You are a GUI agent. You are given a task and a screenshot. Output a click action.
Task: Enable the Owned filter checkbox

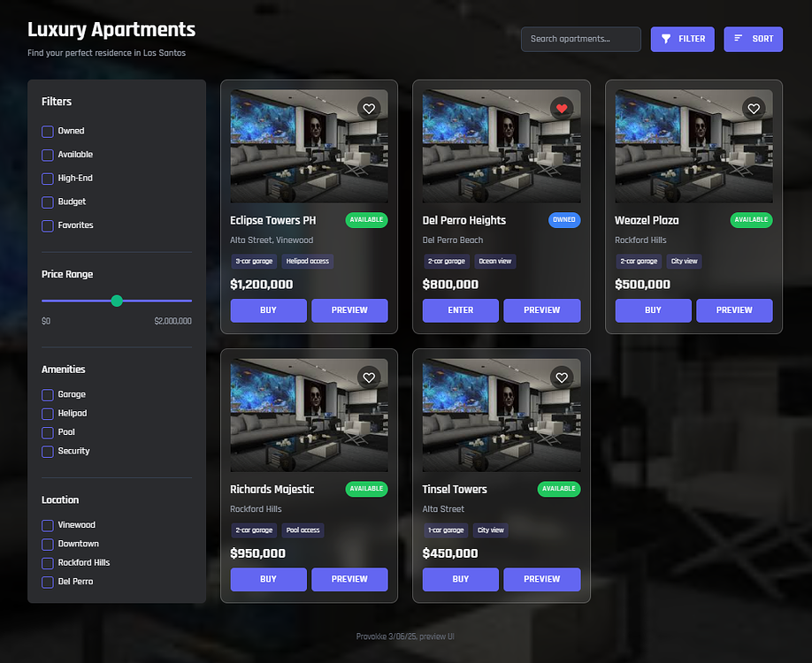coord(46,131)
